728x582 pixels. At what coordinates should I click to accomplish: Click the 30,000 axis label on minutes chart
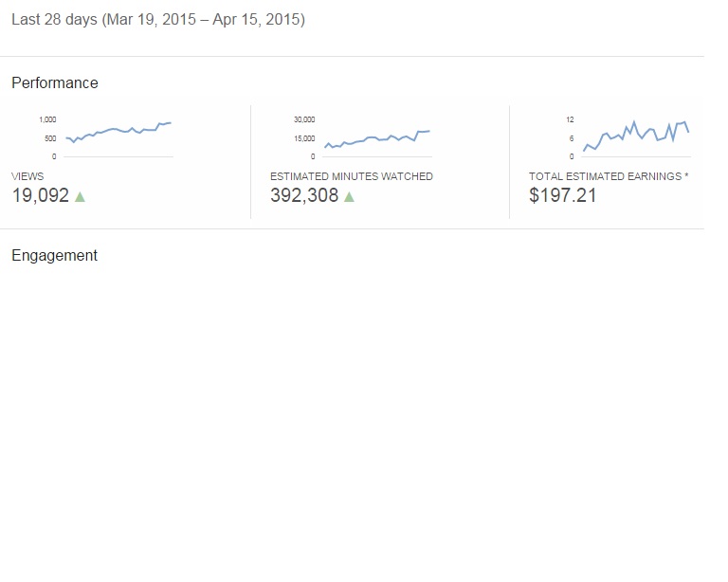[304, 119]
